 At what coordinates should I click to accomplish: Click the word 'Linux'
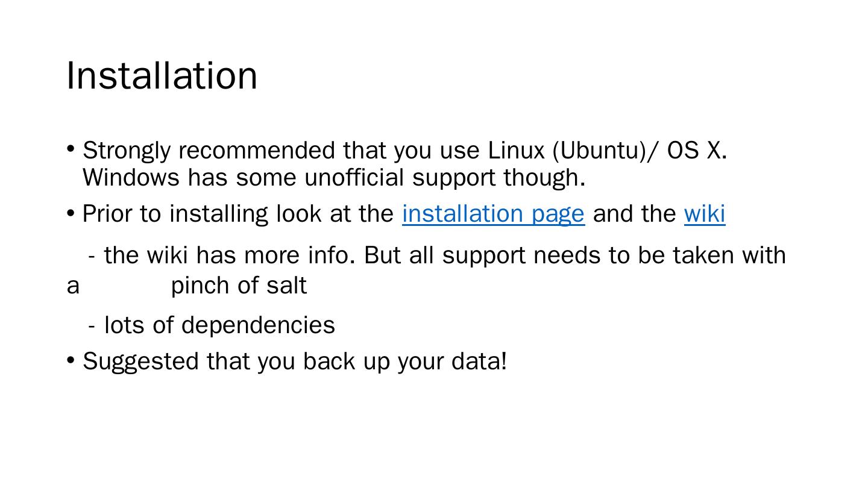click(x=516, y=150)
